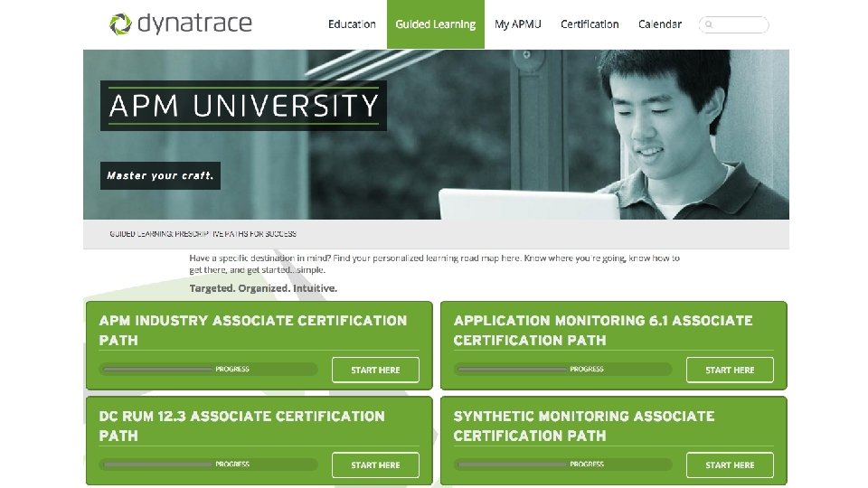Open Synthetic Monitoring Associate Certification Path title

[x=584, y=426]
